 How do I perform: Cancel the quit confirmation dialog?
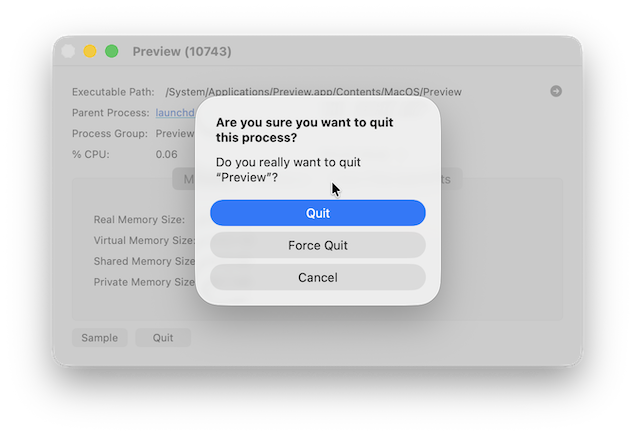coord(317,277)
